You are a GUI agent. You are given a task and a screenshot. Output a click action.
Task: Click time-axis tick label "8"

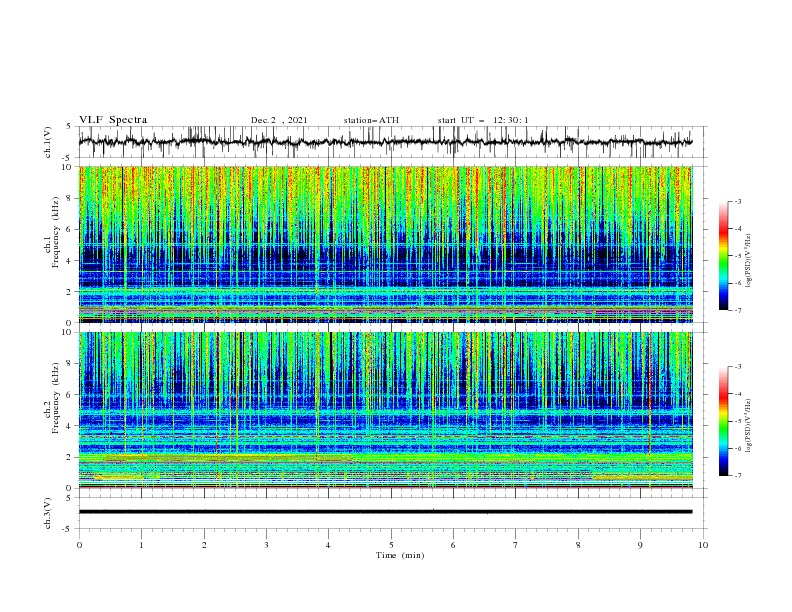click(578, 545)
